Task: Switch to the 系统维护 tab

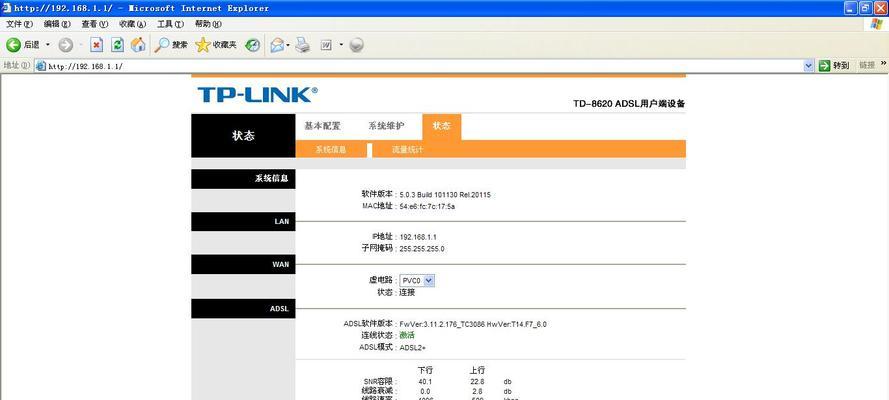Action: pyautogui.click(x=387, y=126)
